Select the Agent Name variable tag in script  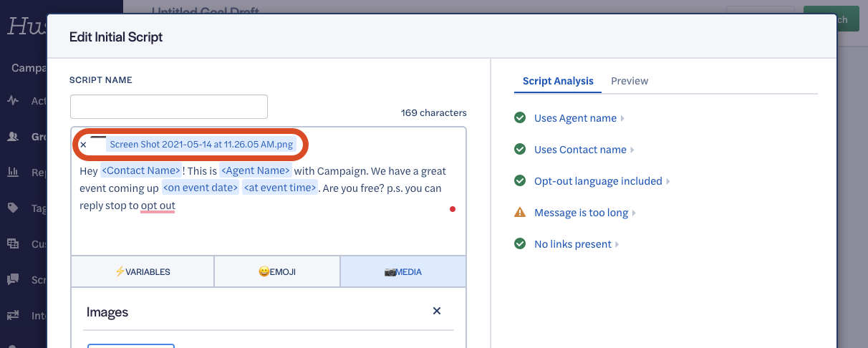point(256,170)
